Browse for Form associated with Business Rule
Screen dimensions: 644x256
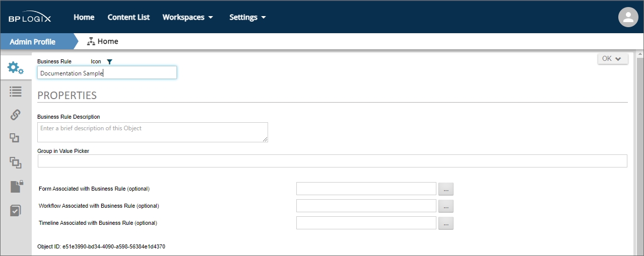click(445, 189)
